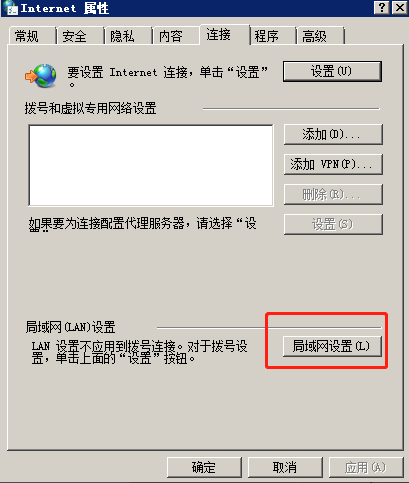This screenshot has width=409, height=483.
Task: Switch to the 常规 tab
Action: tap(32, 36)
